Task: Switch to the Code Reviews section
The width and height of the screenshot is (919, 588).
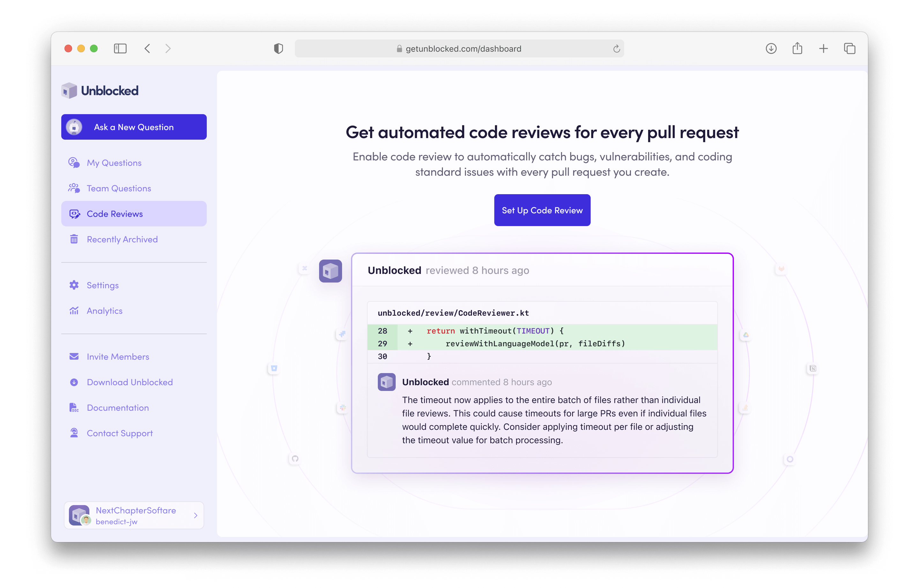Action: [x=115, y=213]
